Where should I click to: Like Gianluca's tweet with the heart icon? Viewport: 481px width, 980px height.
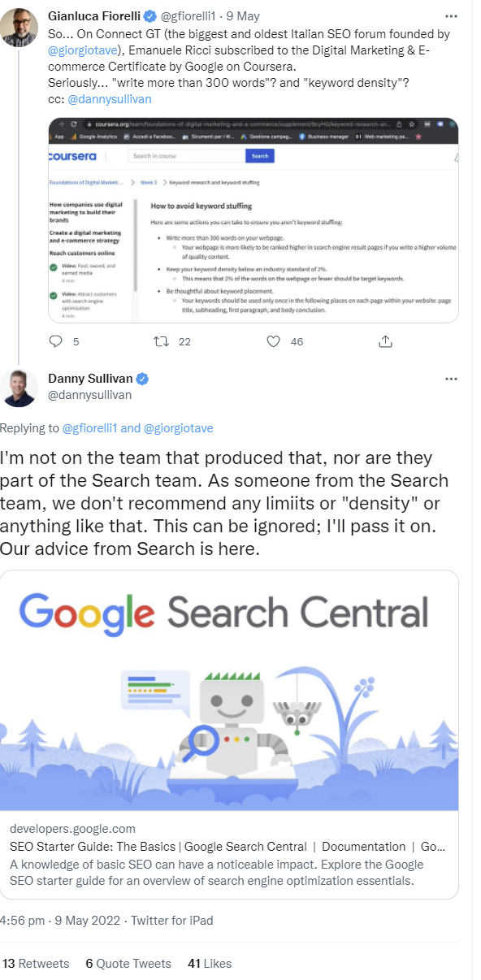point(274,341)
